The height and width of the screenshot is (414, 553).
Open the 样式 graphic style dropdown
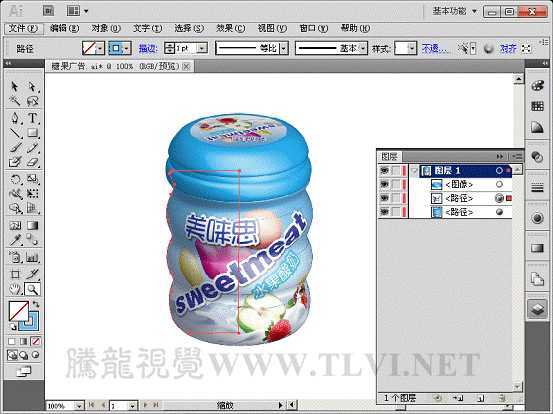(412, 48)
